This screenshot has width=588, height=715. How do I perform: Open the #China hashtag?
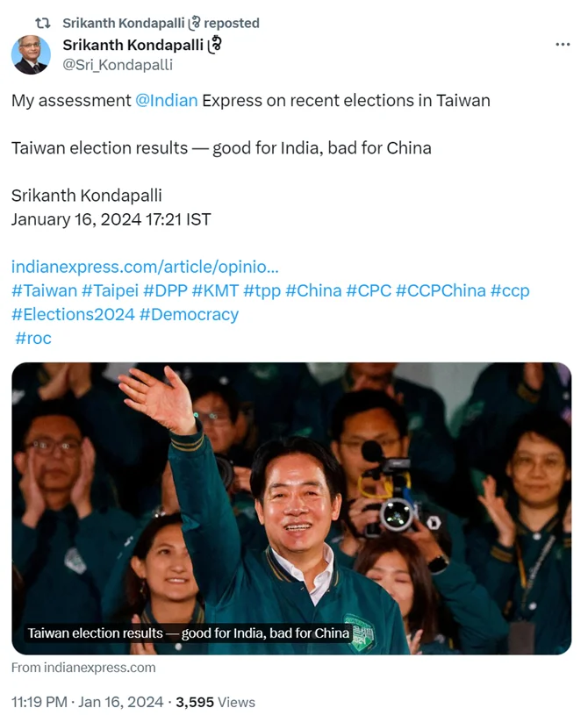313,290
